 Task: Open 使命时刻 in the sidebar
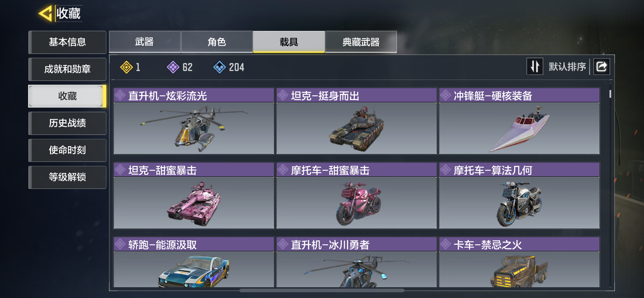[67, 150]
